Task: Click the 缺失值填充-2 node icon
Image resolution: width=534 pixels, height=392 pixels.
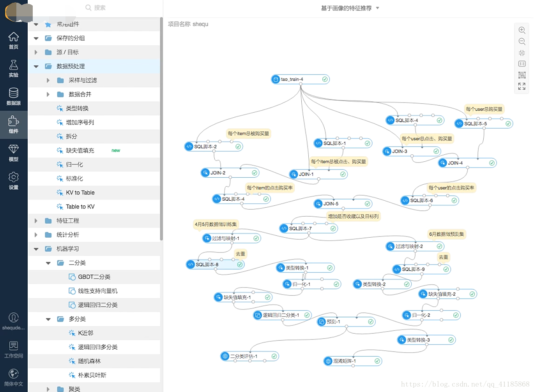Action: (x=423, y=294)
